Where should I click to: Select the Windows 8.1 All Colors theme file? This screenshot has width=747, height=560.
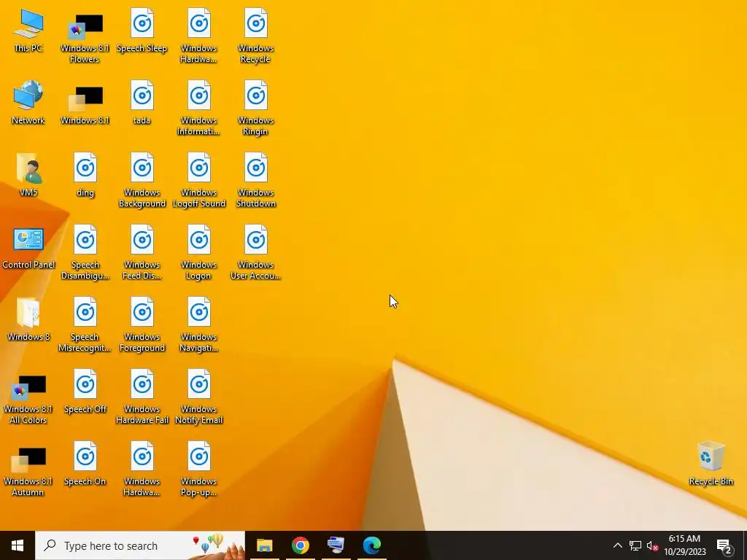(x=28, y=398)
